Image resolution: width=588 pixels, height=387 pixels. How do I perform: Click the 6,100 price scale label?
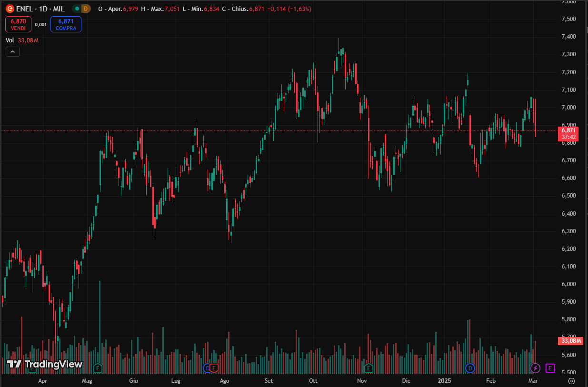569,267
